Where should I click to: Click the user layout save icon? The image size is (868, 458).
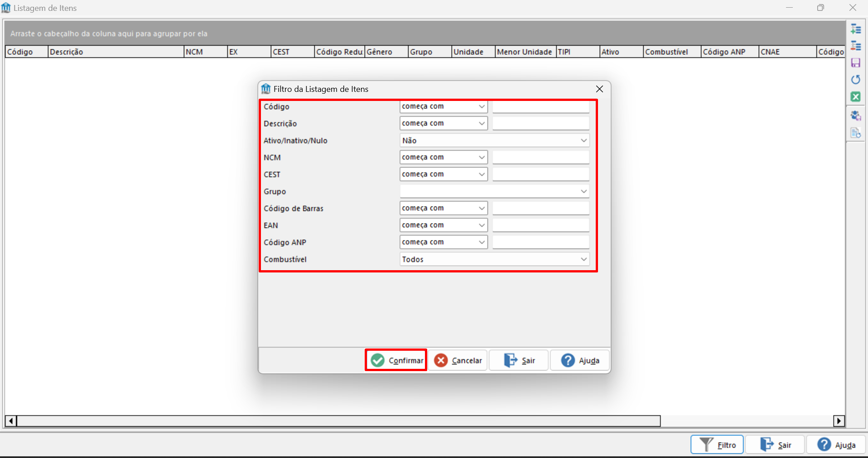pyautogui.click(x=856, y=116)
